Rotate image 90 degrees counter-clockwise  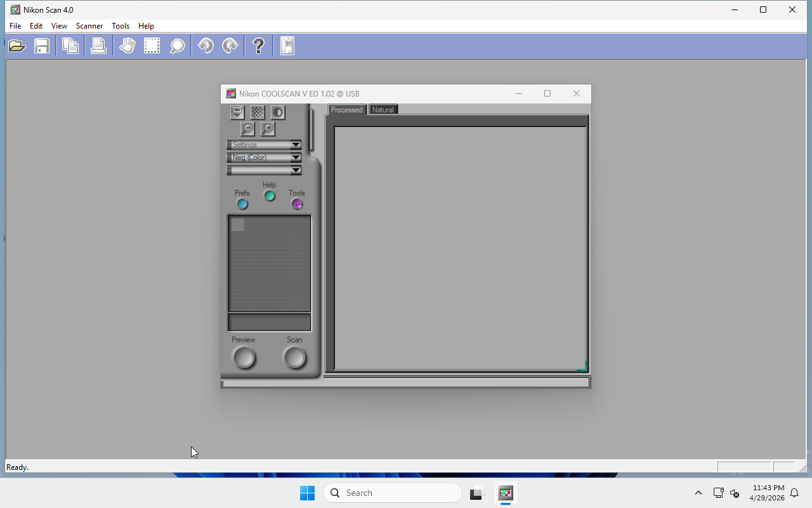[x=206, y=46]
